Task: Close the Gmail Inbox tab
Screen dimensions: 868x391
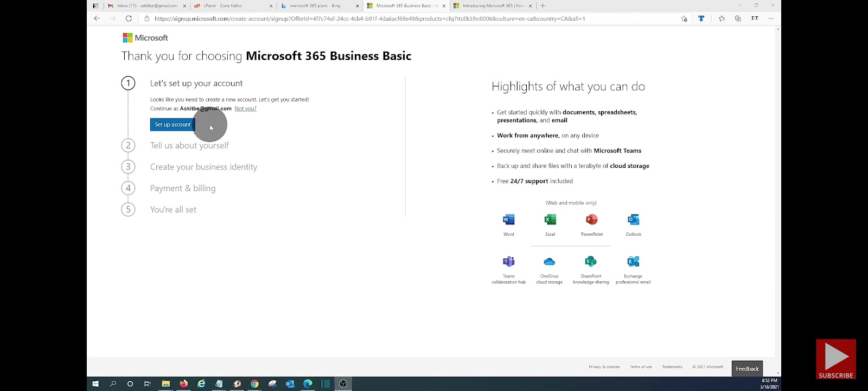Action: pos(184,6)
